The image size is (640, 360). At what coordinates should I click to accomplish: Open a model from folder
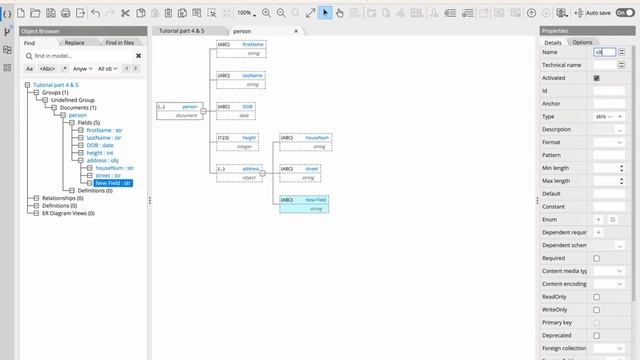click(35, 13)
